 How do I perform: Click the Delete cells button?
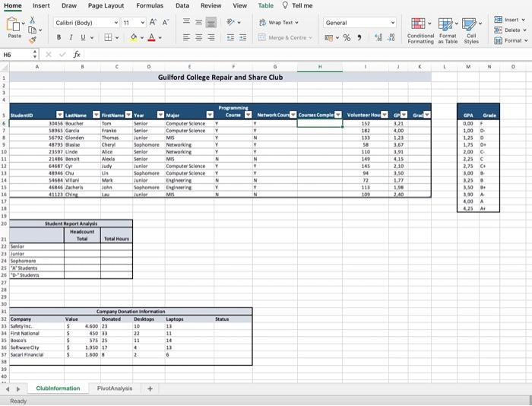510,30
